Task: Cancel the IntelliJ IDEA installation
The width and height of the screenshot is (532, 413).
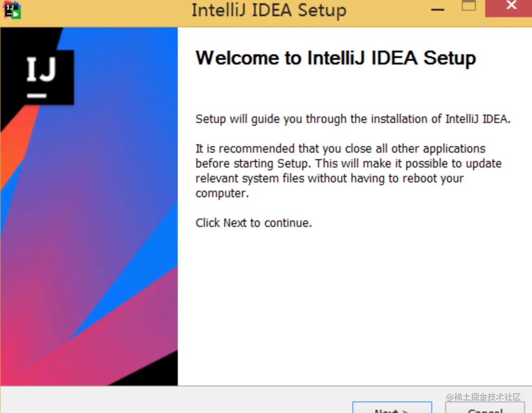Action: click(485, 409)
